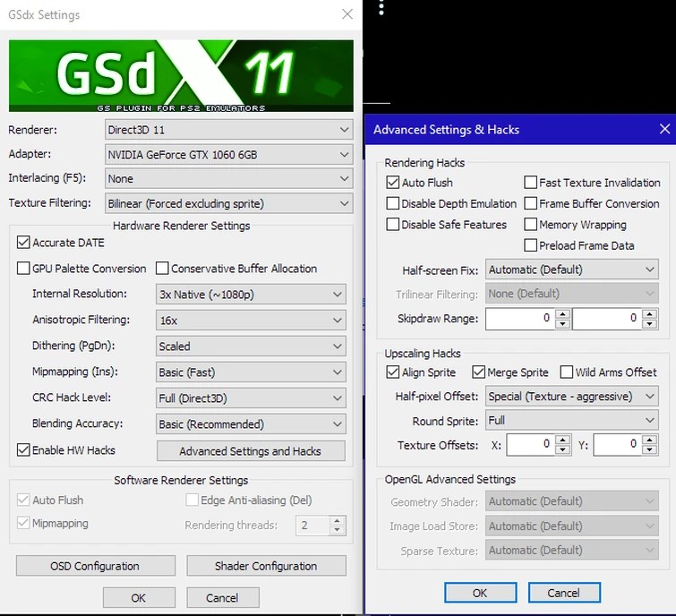The width and height of the screenshot is (676, 616).
Task: Open the CRC Hack Level dropdown
Action: click(251, 398)
